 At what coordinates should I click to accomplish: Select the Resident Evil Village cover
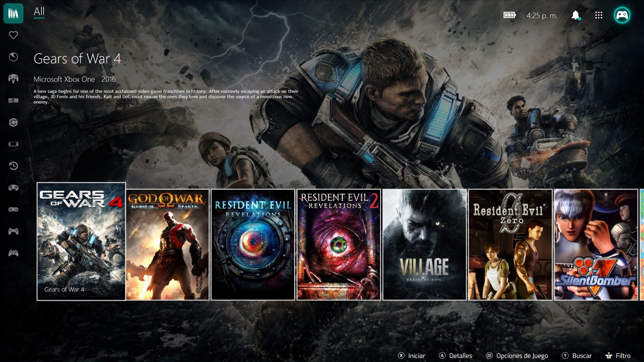425,245
